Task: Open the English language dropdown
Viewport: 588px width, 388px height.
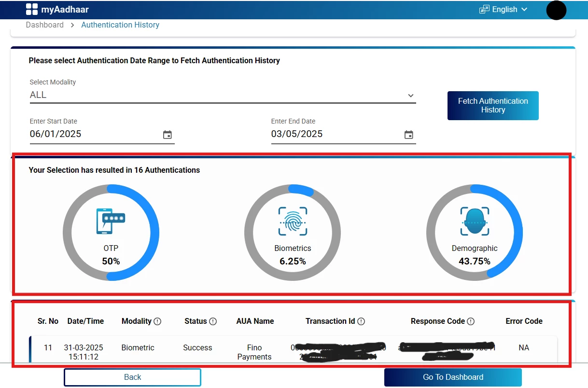Action: tap(503, 10)
